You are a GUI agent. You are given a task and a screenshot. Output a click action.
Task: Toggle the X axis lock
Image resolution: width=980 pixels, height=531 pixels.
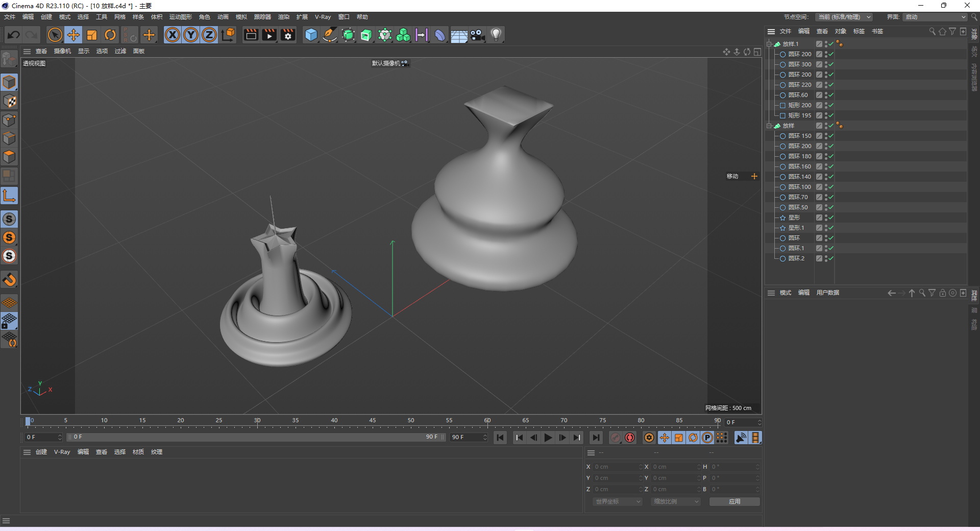pos(173,35)
